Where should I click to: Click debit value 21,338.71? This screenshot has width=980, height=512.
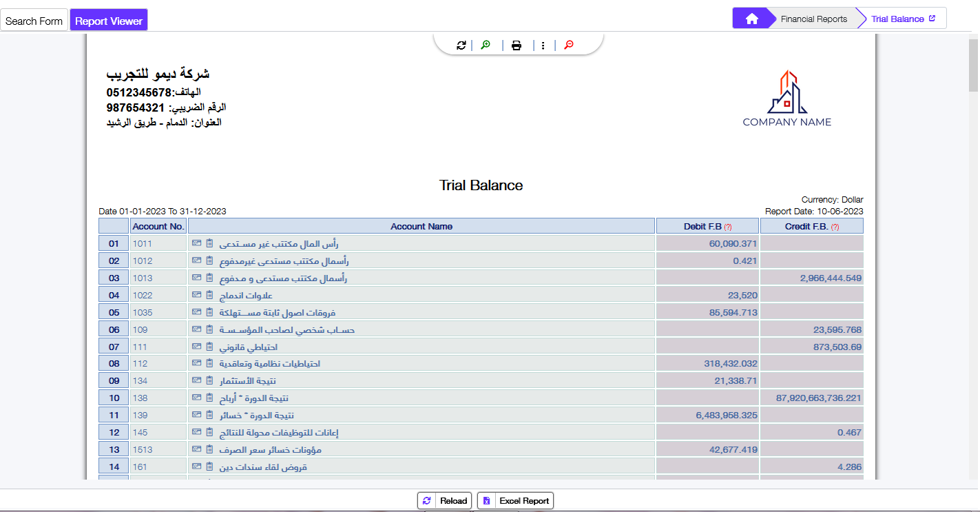click(736, 380)
